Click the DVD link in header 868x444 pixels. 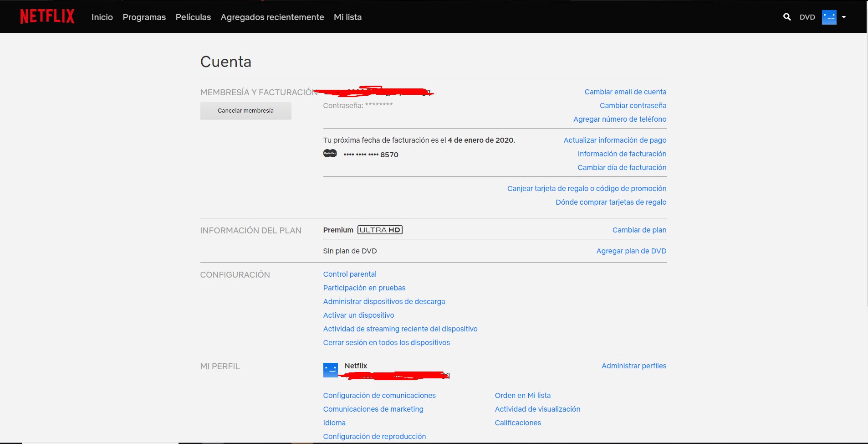[807, 17]
